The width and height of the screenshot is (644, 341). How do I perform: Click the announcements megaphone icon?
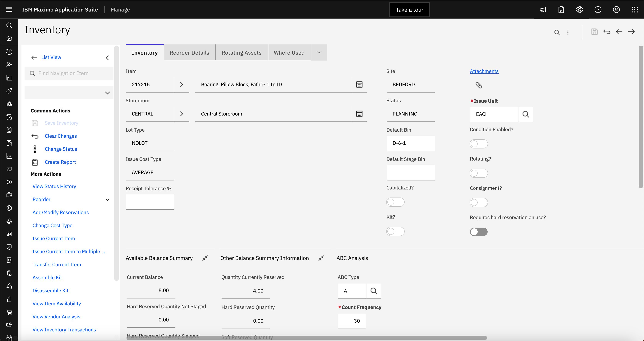(x=543, y=10)
